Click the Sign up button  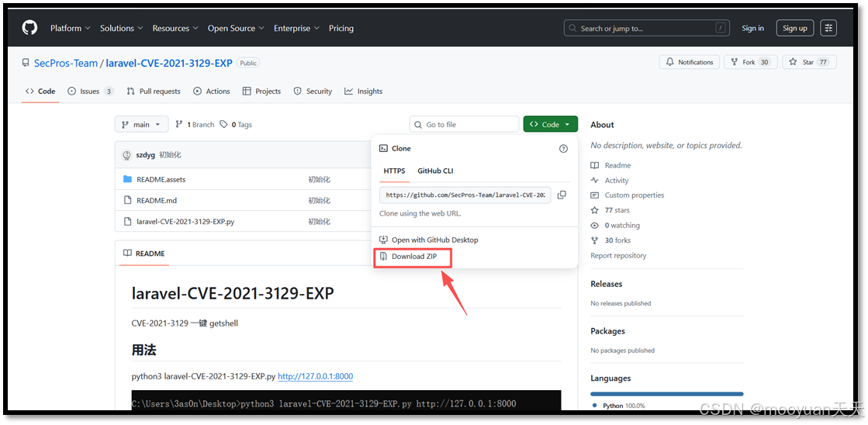pos(795,28)
